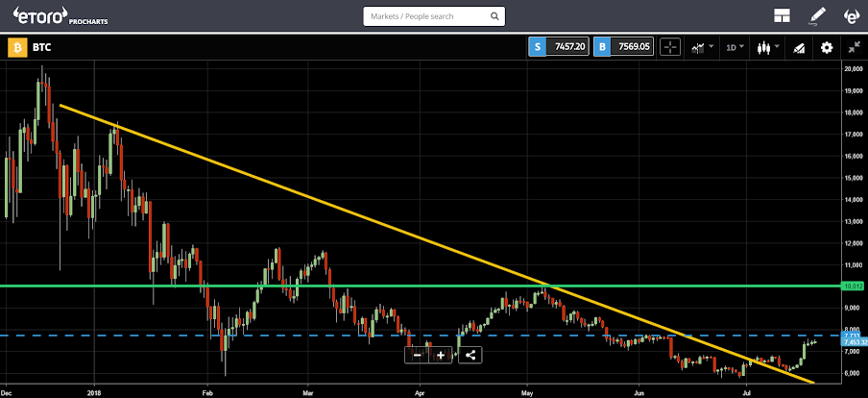Open the chart layout grid icon
868x398 pixels.
(782, 16)
